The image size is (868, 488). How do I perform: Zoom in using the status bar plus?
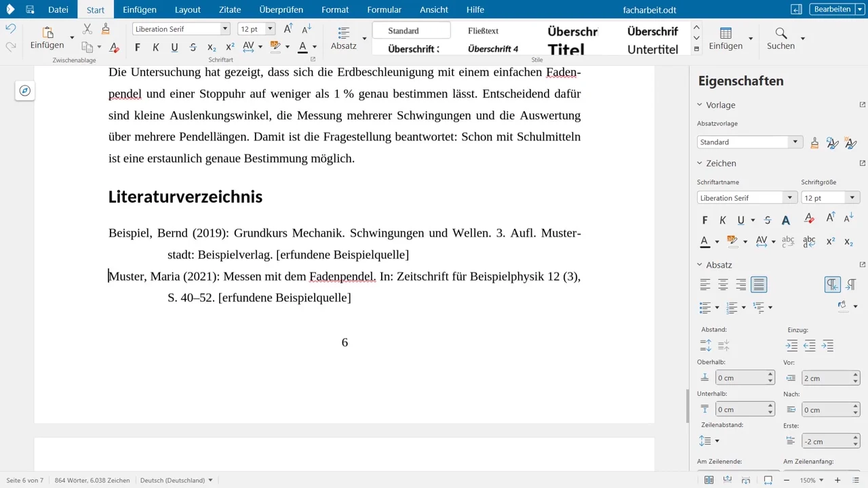pos(838,481)
